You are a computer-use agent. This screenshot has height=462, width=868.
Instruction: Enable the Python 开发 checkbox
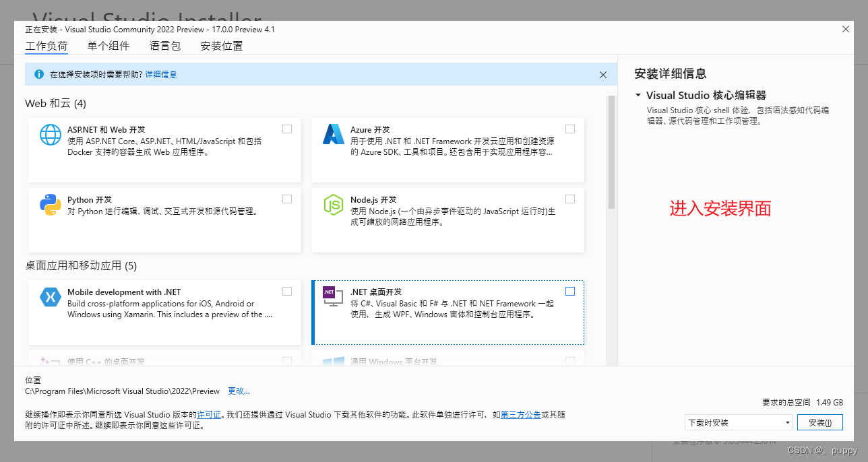287,199
